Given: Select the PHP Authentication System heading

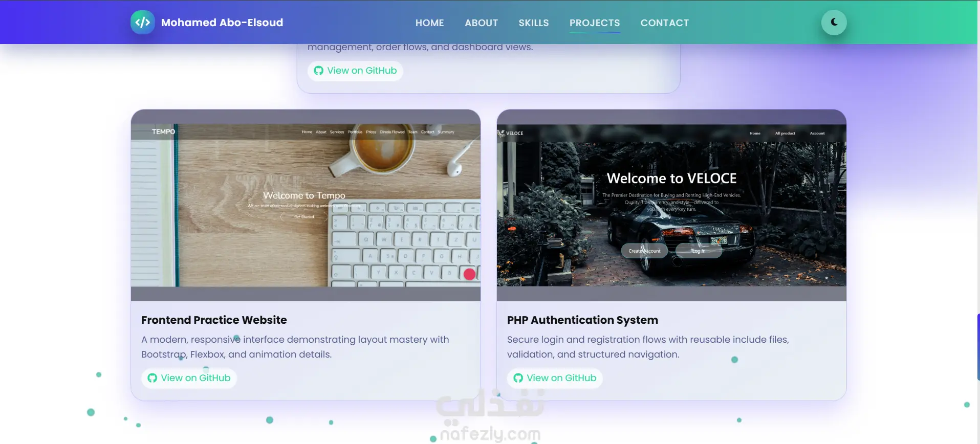Looking at the screenshot, I should 582,320.
